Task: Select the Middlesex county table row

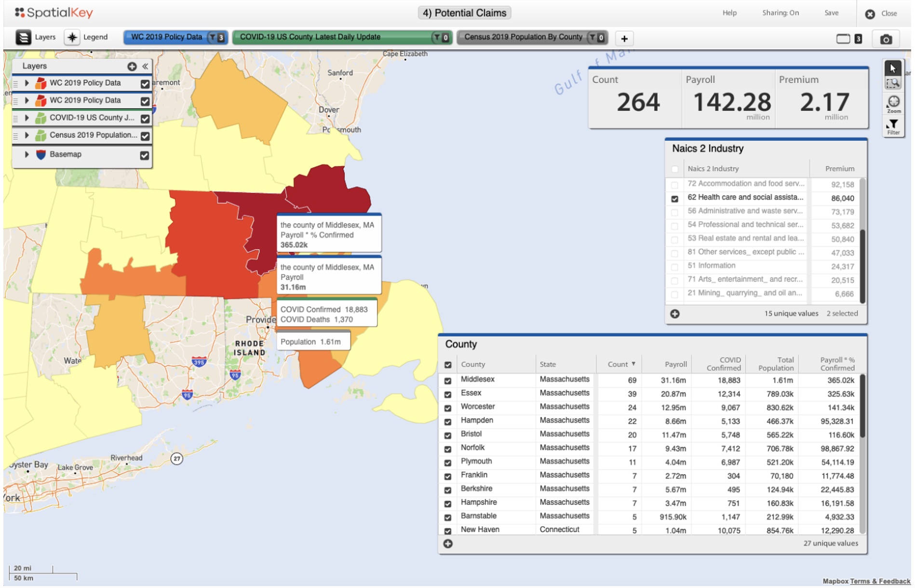Action: [x=477, y=380]
